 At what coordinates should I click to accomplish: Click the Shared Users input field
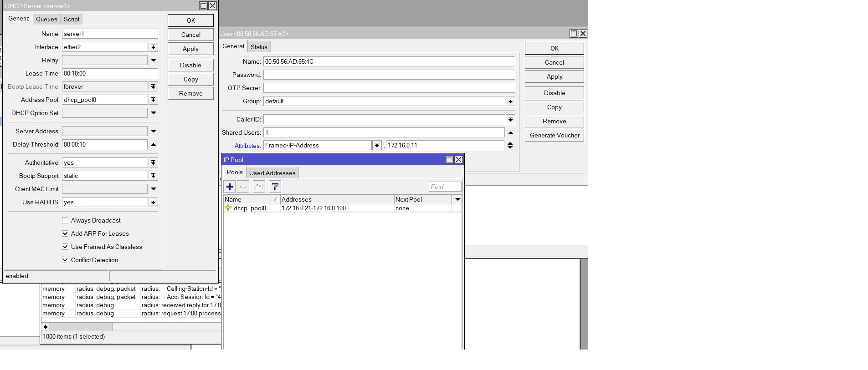coord(384,132)
